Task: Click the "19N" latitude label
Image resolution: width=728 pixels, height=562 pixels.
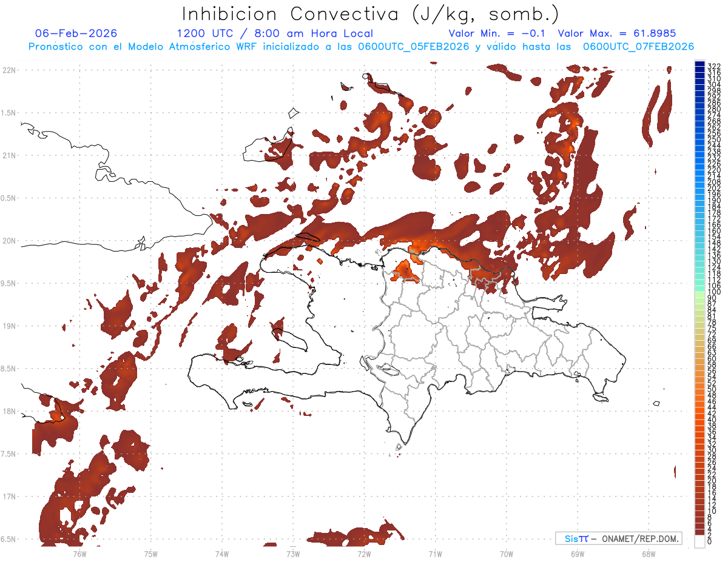Action: 8,326
